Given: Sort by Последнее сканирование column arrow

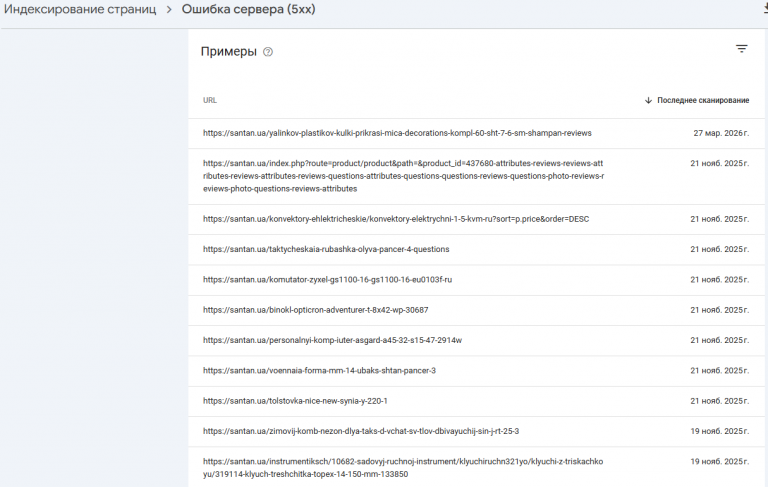Looking at the screenshot, I should pyautogui.click(x=648, y=100).
